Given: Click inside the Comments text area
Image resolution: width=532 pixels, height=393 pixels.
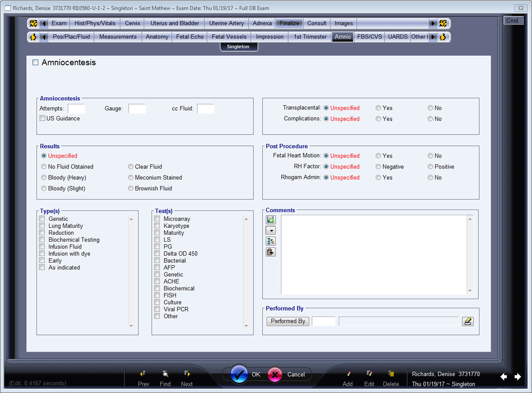Looking at the screenshot, I should 373,255.
